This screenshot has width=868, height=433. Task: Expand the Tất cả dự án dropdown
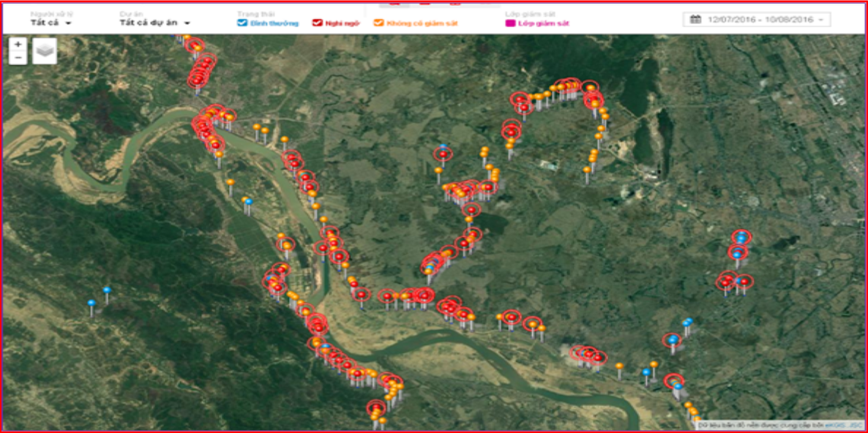tap(155, 23)
